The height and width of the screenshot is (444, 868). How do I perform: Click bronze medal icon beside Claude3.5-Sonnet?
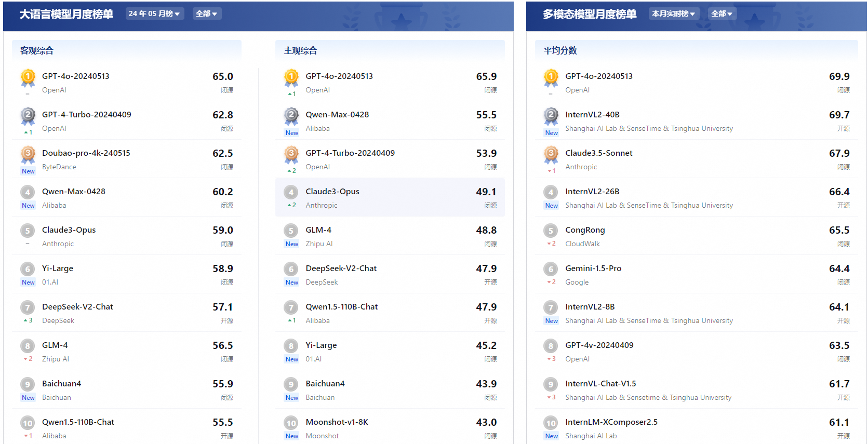pos(551,155)
